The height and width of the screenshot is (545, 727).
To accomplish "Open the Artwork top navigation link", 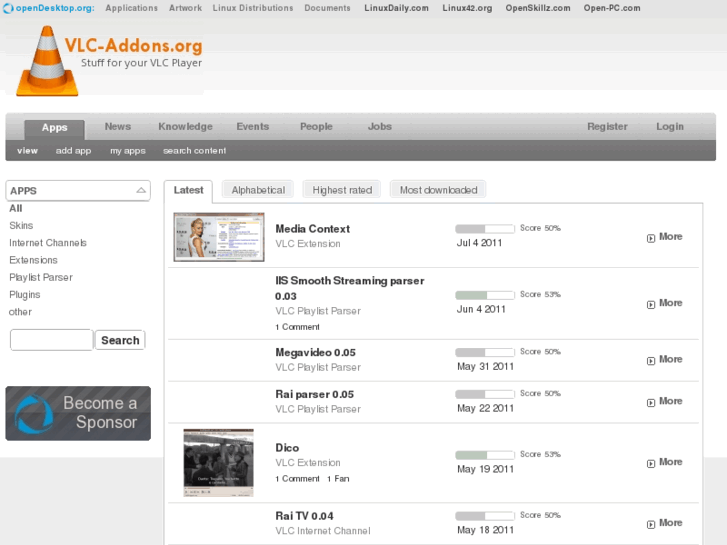I will pyautogui.click(x=185, y=8).
